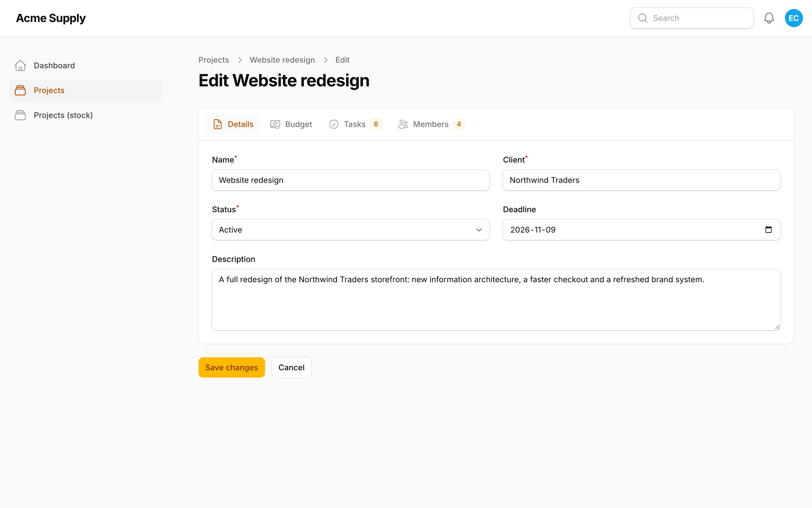
Task: Click the Projects sidebar icon
Action: tap(20, 90)
